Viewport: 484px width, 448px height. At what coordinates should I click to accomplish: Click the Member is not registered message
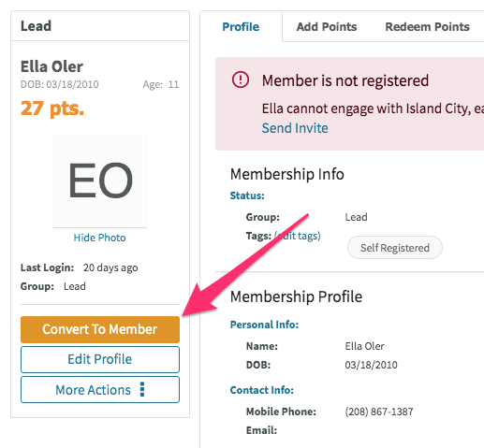(x=345, y=80)
